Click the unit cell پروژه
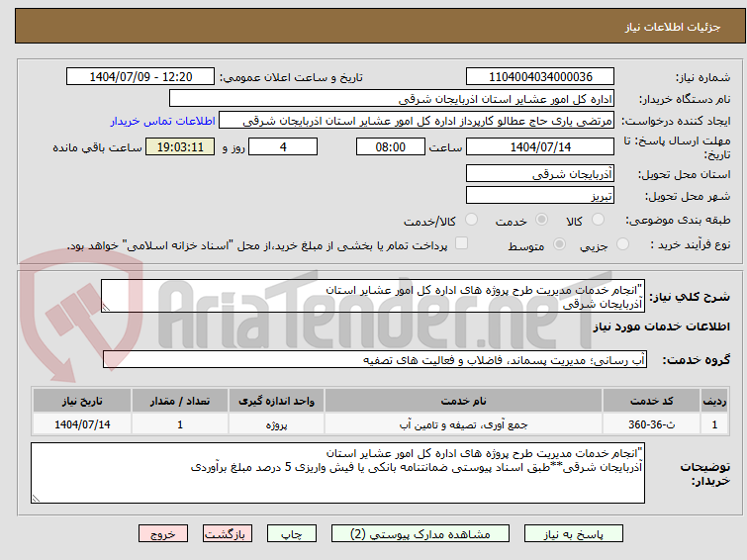747x560 pixels. click(x=276, y=424)
